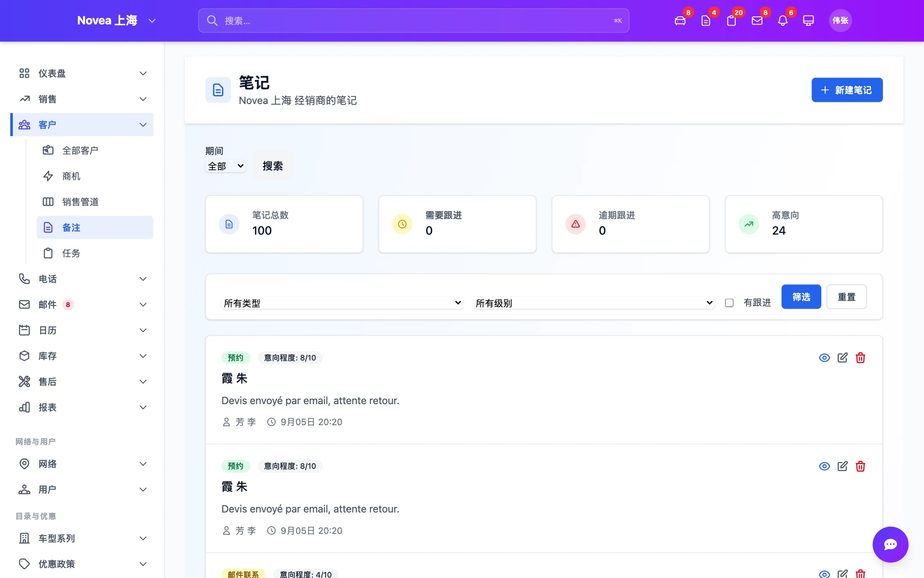Open the 期间 全部 dropdown

point(225,166)
